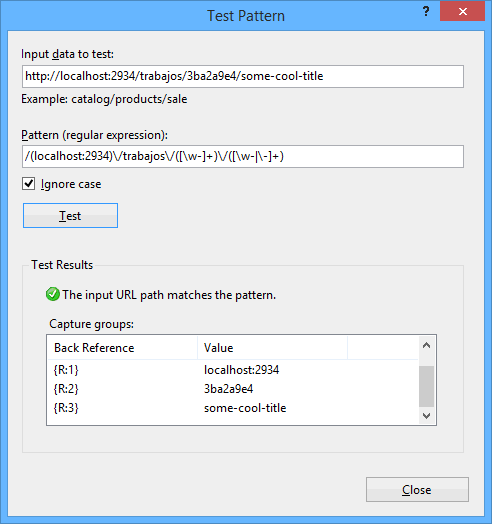Click the Input data to test field
Viewport: 493px width, 524px height.
tap(243, 77)
